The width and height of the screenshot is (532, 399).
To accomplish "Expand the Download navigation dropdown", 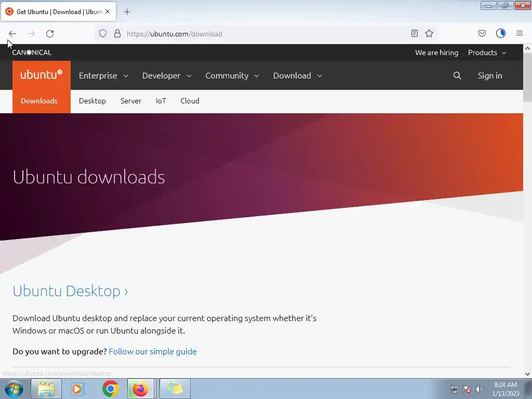I will (x=298, y=76).
